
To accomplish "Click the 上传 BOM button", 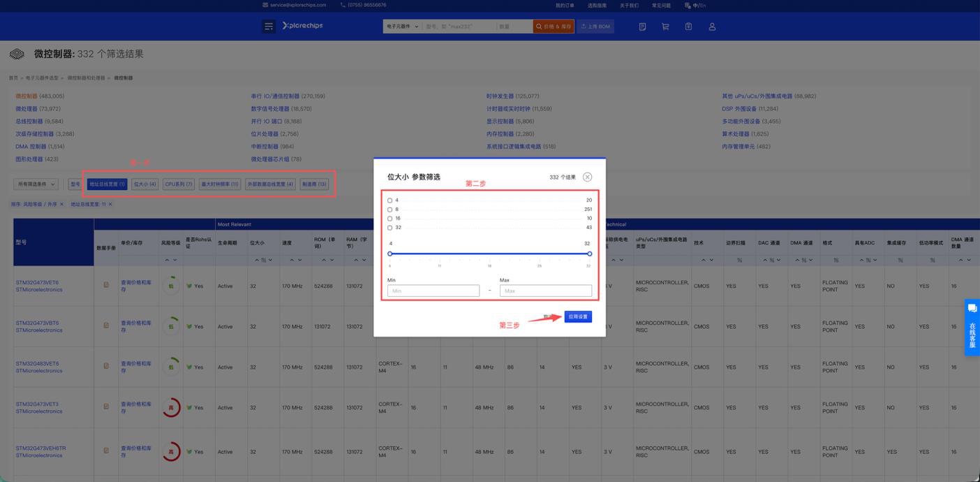I will (595, 27).
